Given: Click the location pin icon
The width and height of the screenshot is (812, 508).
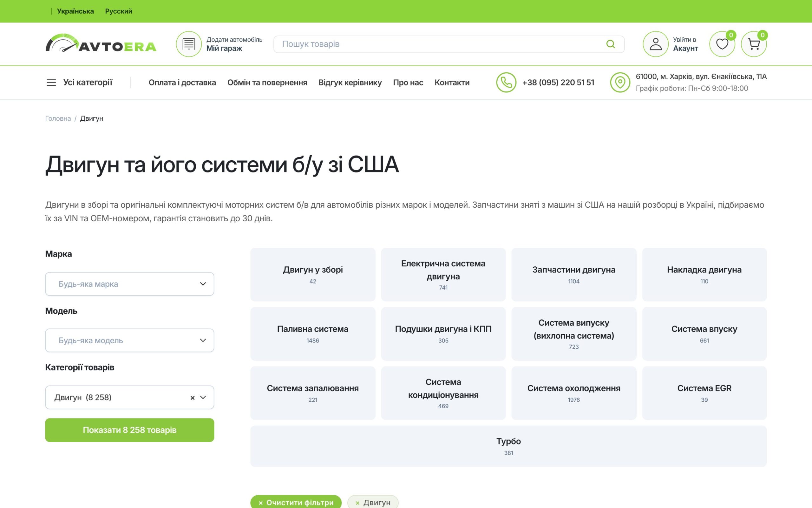Looking at the screenshot, I should coord(620,82).
